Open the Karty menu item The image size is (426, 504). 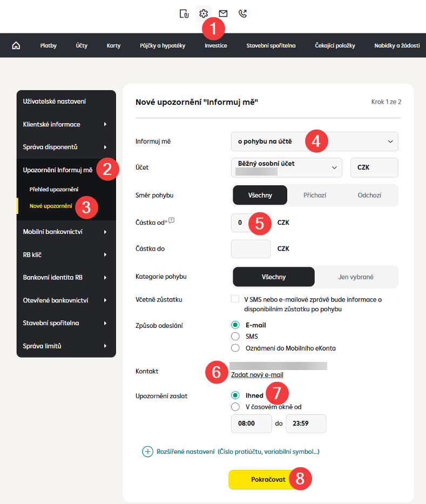[x=113, y=46]
